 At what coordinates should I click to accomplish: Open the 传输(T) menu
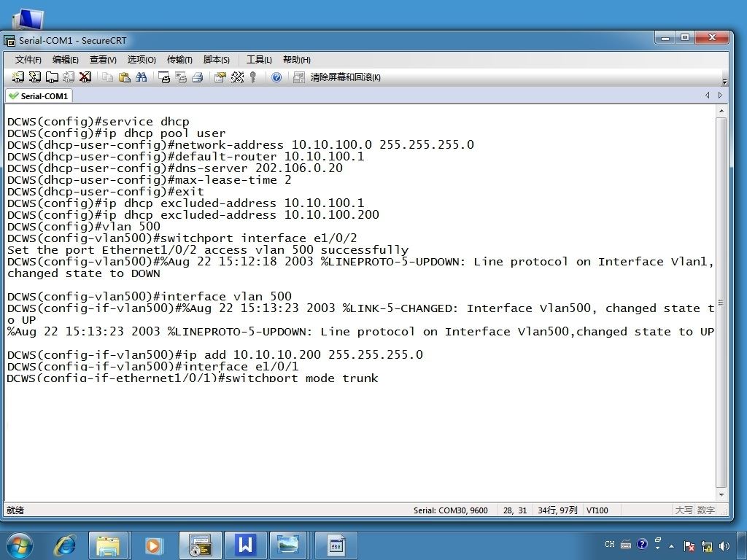[179, 60]
